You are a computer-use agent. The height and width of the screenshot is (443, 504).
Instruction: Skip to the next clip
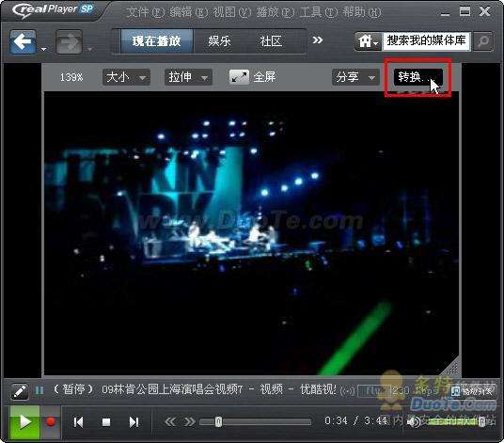134,422
